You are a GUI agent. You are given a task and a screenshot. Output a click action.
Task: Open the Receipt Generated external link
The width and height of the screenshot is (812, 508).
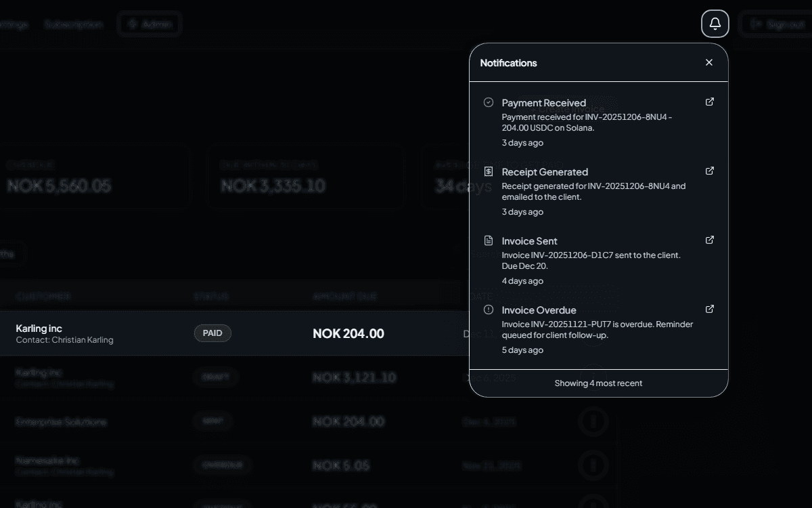tap(709, 171)
